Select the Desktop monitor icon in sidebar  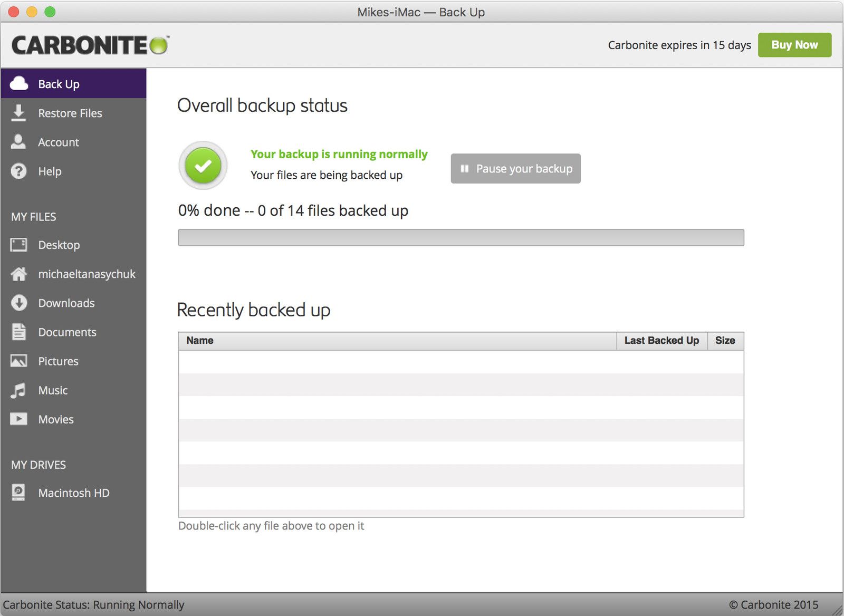click(19, 245)
